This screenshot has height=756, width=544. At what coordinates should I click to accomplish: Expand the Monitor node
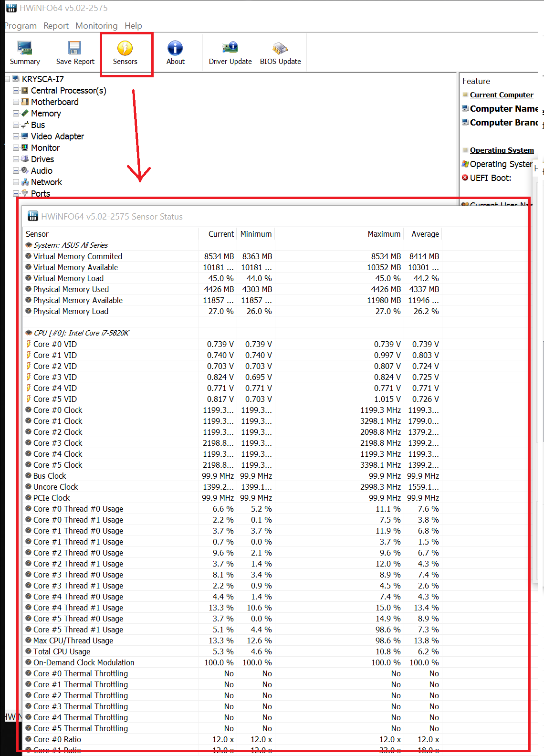(16, 147)
